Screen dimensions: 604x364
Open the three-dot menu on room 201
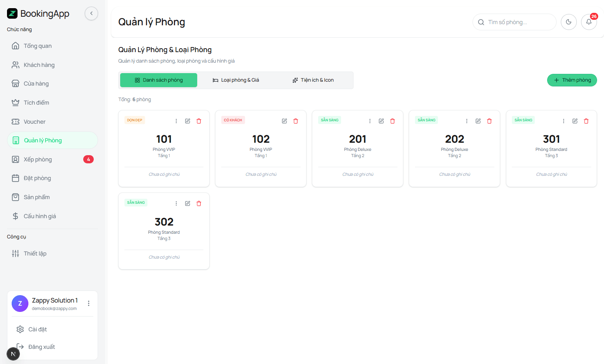370,121
